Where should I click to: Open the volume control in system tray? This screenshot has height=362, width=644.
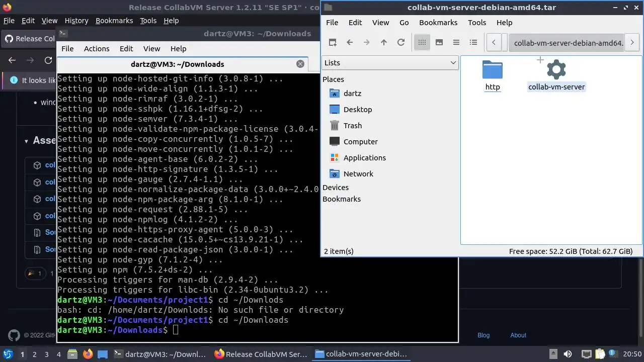(568, 354)
